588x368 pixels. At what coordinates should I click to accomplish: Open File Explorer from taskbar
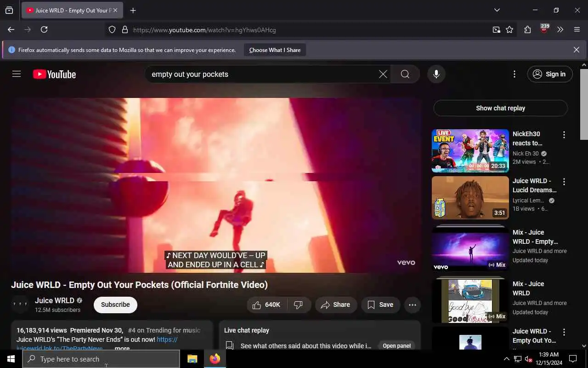tap(192, 359)
